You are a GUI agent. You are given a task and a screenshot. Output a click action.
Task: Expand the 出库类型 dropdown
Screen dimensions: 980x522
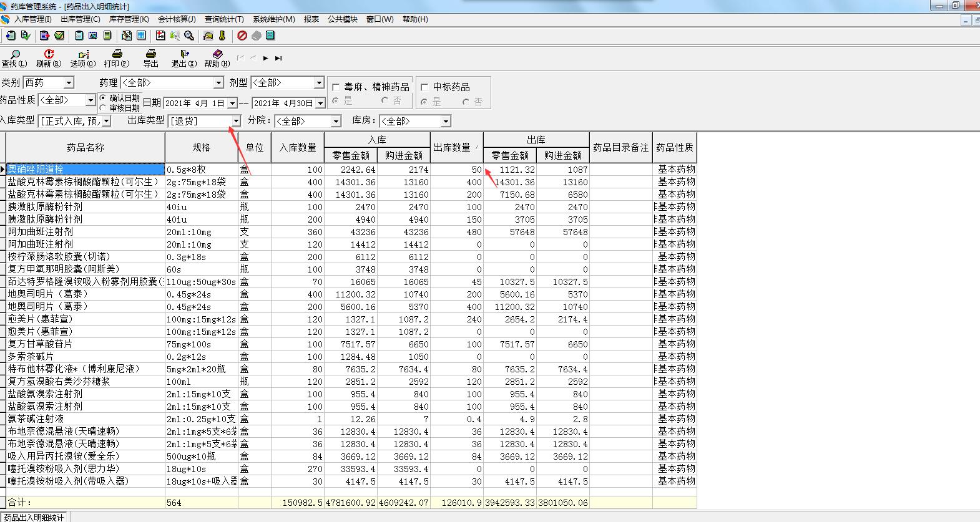click(236, 121)
